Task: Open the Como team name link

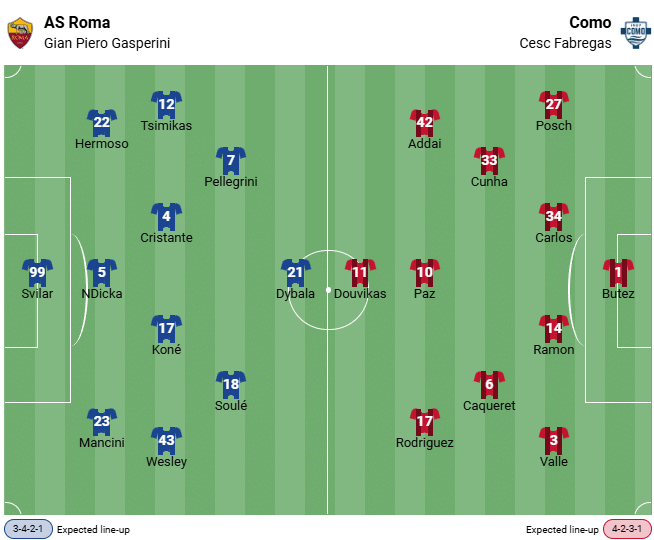Action: 590,22
